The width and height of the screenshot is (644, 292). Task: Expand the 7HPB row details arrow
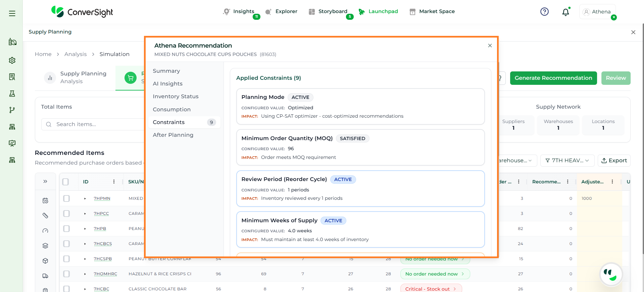[85, 229]
